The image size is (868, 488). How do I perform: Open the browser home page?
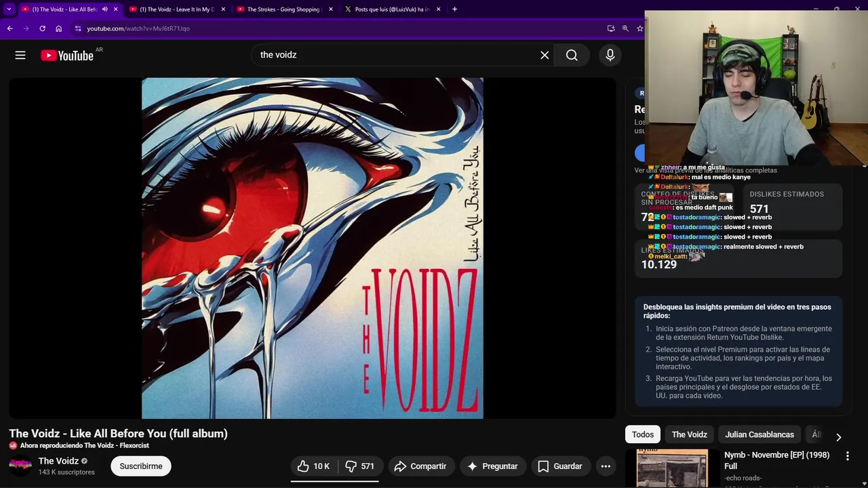58,28
